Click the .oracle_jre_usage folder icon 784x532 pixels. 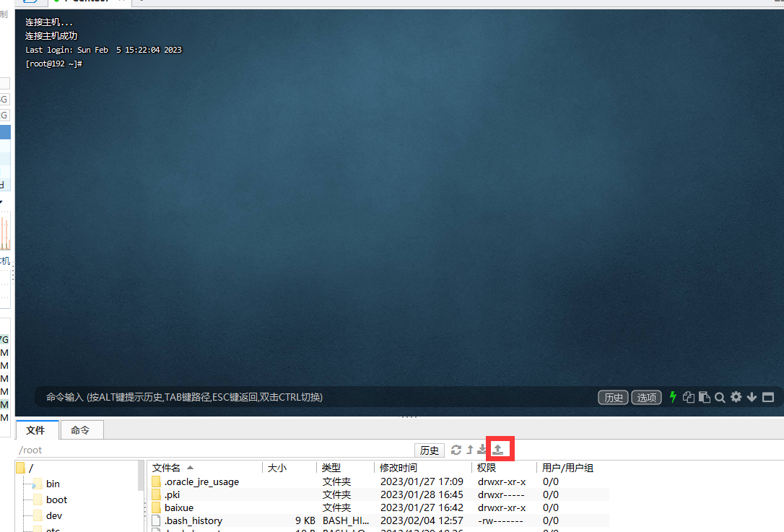click(x=157, y=481)
